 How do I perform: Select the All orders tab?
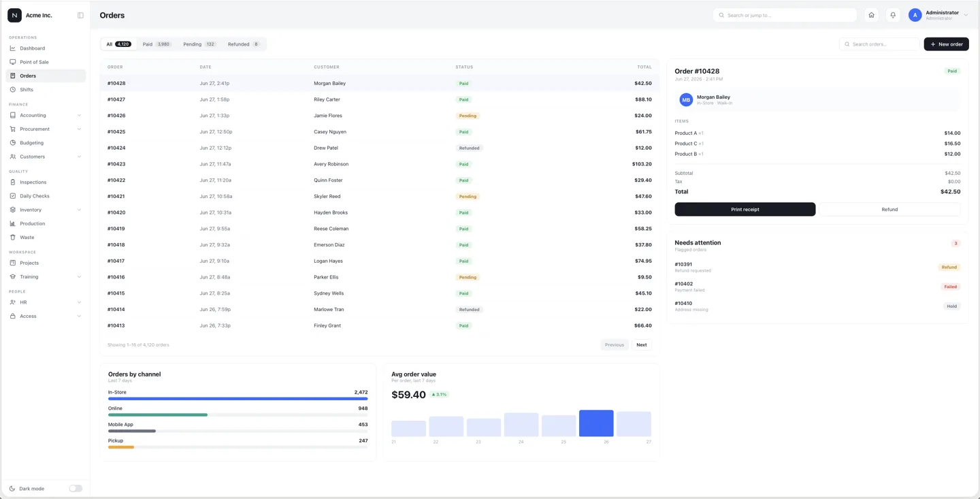118,44
